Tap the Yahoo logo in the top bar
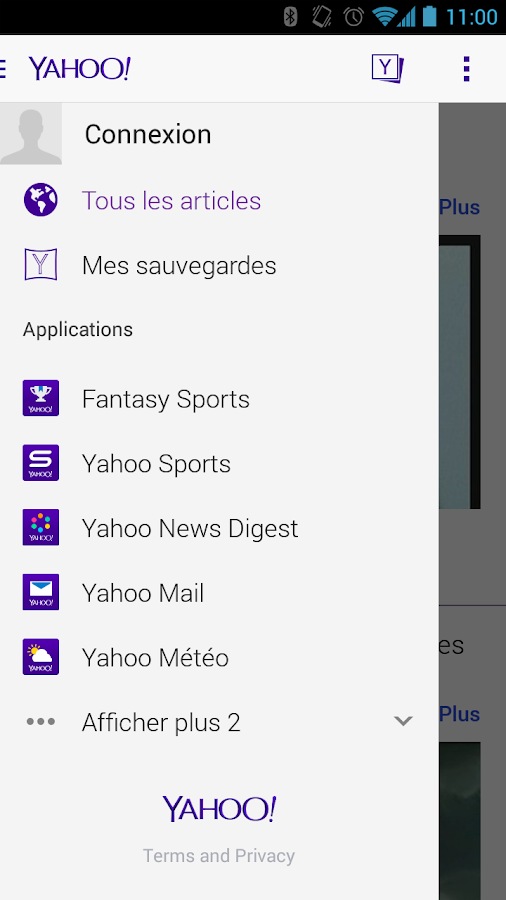This screenshot has width=506, height=900. pos(80,69)
